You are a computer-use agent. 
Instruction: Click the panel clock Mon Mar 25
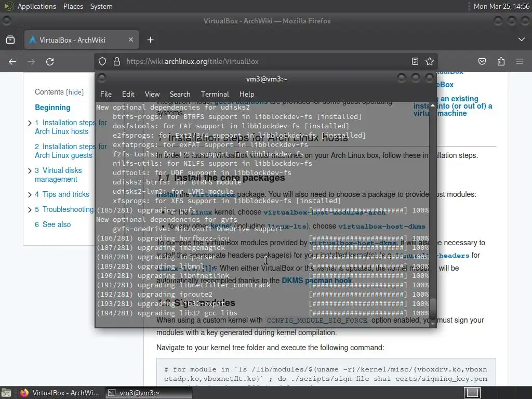point(501,6)
